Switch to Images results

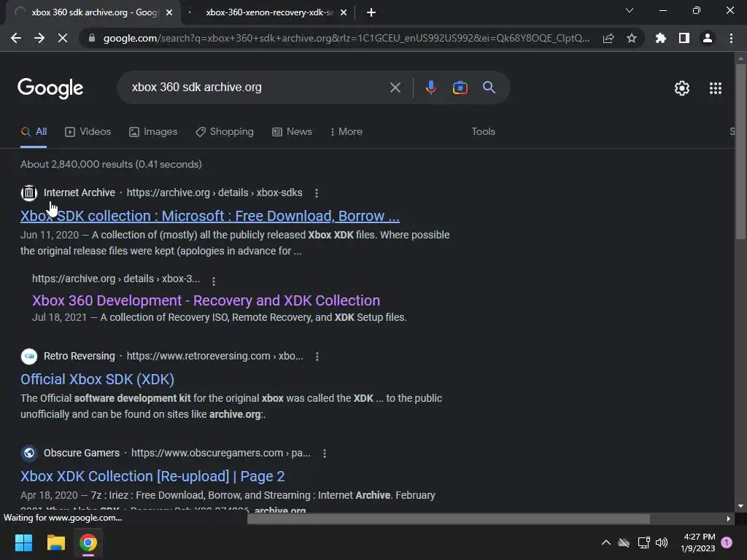coord(153,132)
